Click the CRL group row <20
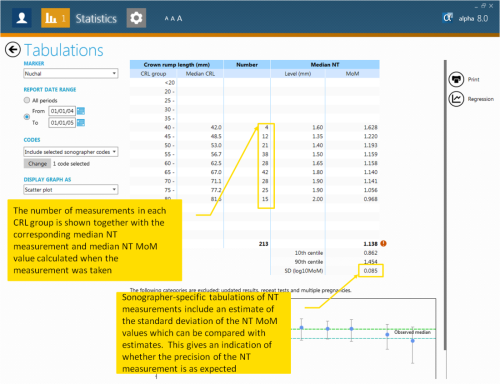This screenshot has height=384, width=500. 170,83
